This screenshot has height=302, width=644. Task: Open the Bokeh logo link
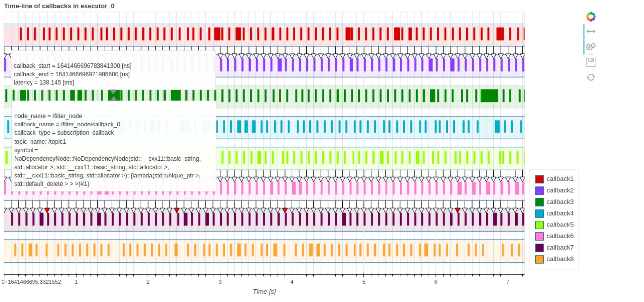(x=591, y=17)
